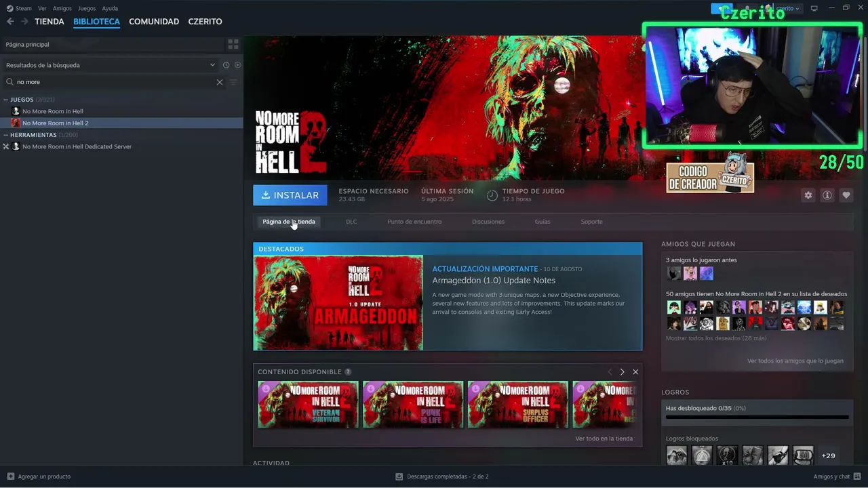The image size is (868, 488).
Task: Add game to favorites with heart icon
Action: (846, 195)
